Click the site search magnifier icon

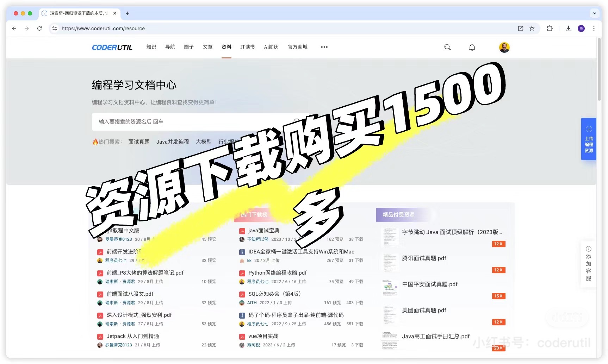click(447, 47)
